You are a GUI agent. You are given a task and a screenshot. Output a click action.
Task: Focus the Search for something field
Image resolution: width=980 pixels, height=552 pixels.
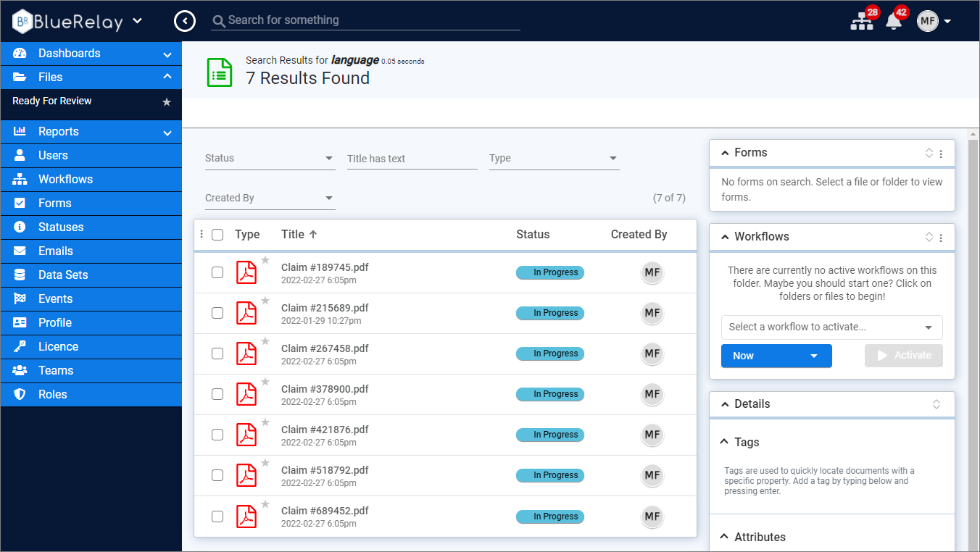(366, 20)
